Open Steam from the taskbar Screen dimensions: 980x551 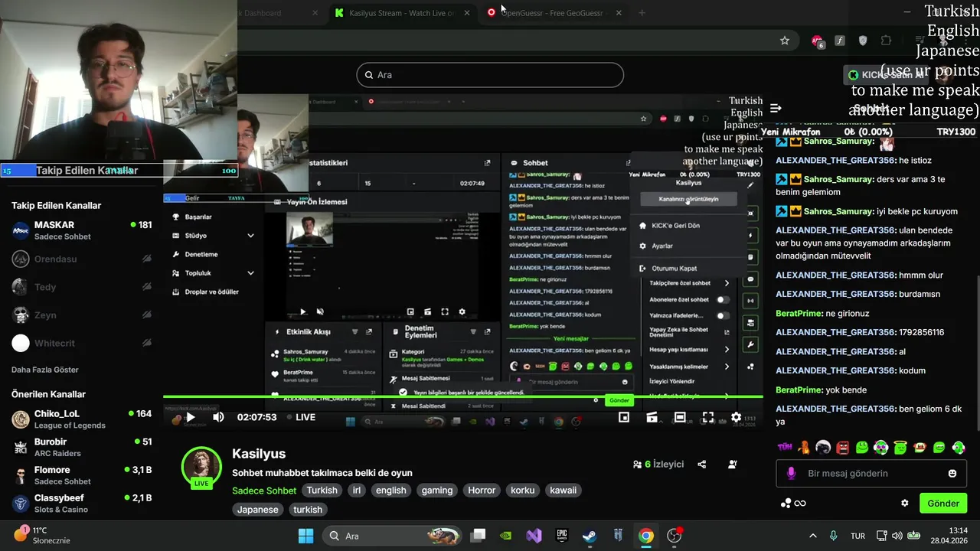(590, 536)
